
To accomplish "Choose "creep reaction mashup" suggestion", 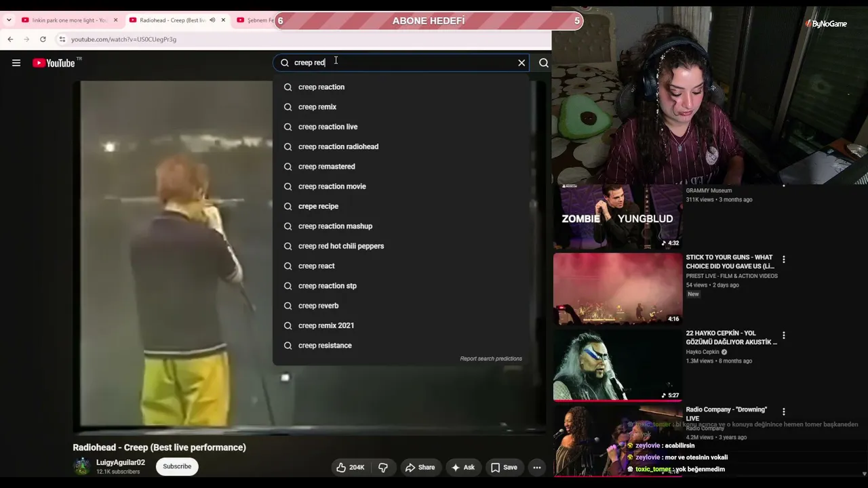I will pyautogui.click(x=401, y=226).
